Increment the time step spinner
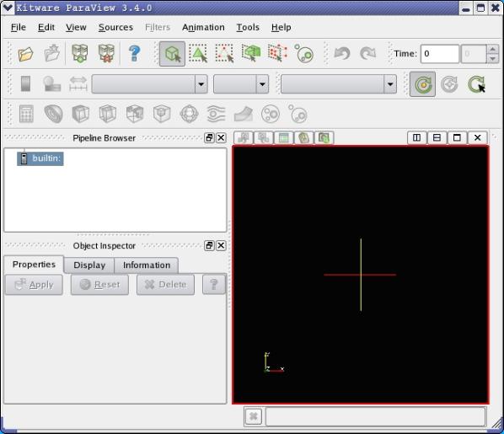Screen dimensions: 504x434 coord(492,49)
